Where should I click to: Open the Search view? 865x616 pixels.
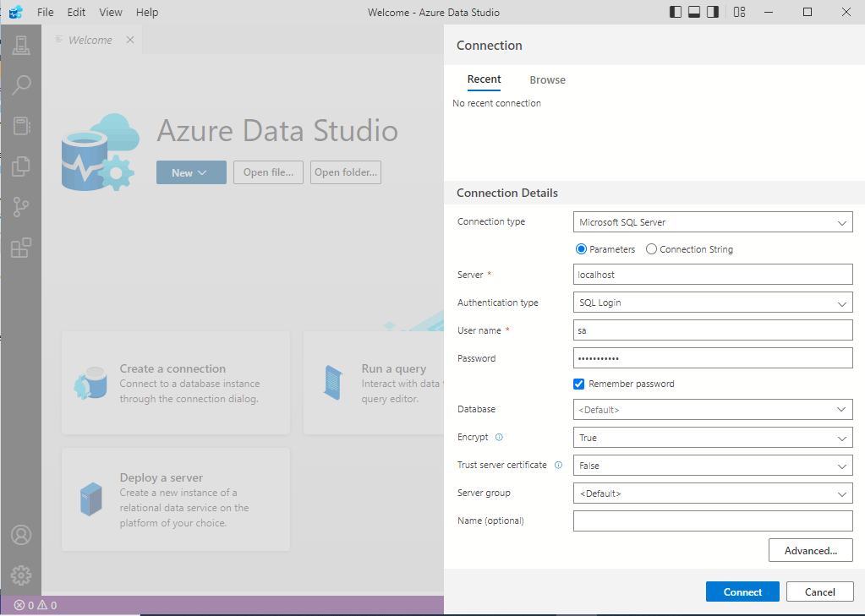(x=21, y=85)
